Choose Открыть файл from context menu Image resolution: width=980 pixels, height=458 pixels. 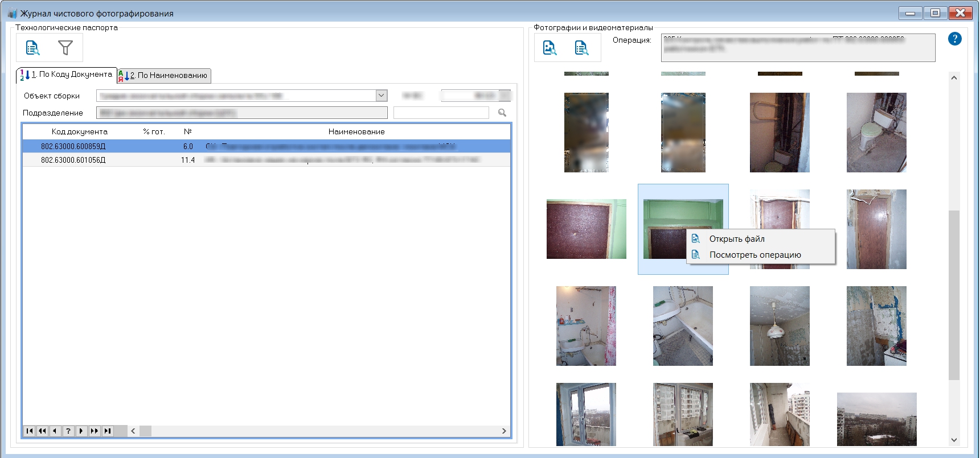pos(736,239)
